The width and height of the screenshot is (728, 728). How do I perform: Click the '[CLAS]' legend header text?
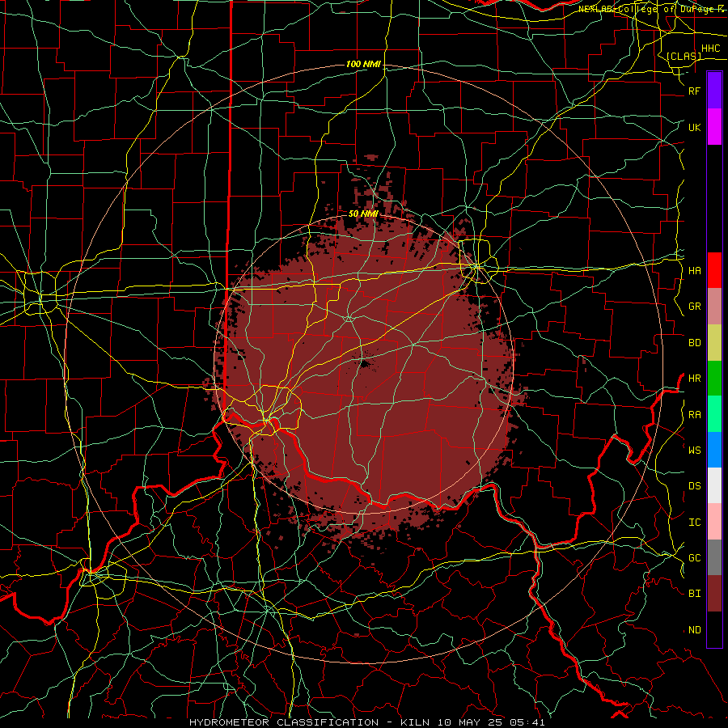(x=684, y=57)
